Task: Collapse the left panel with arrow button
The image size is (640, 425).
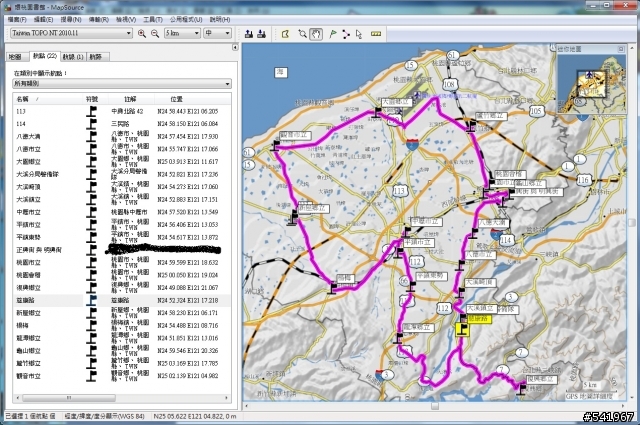Action: (x=235, y=47)
